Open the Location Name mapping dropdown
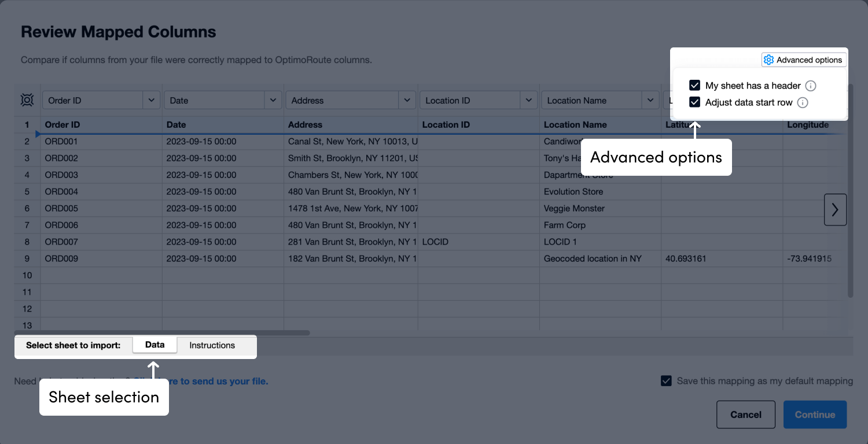The image size is (868, 444). click(649, 99)
